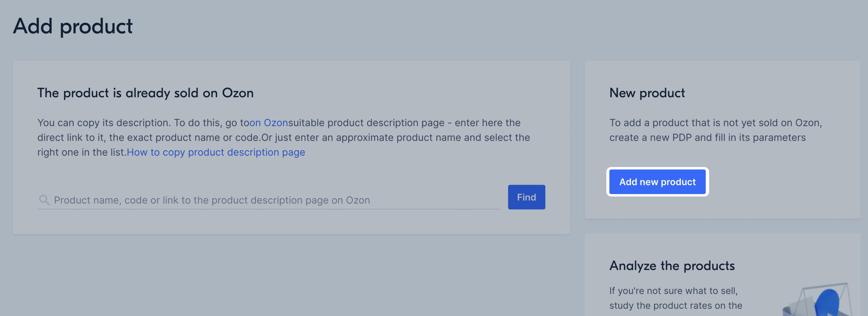This screenshot has height=316, width=868.
Task: Click the Add new product button
Action: pos(657,182)
